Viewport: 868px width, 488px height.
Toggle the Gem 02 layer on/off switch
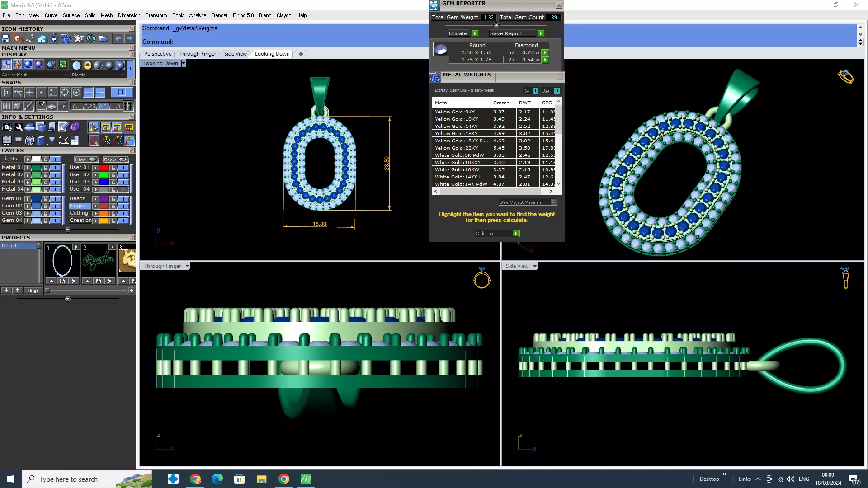(x=55, y=206)
